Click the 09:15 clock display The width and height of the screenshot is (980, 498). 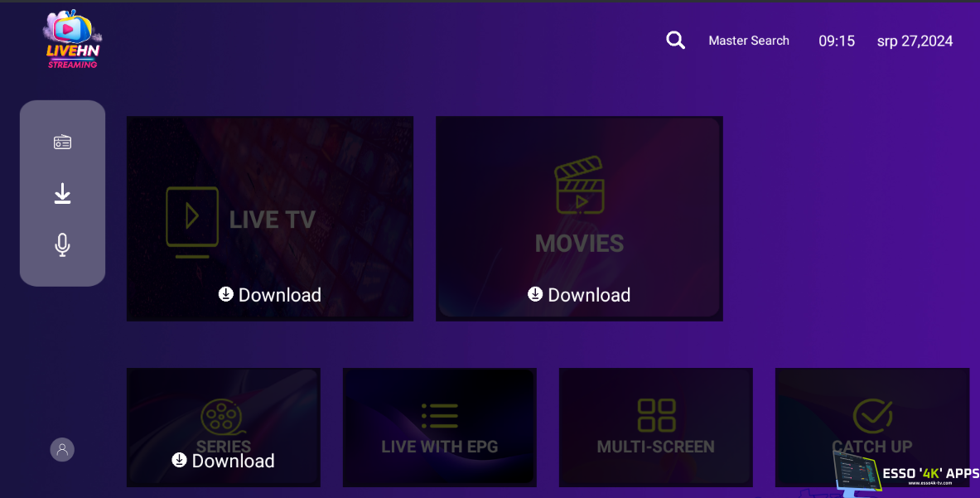[x=837, y=41]
